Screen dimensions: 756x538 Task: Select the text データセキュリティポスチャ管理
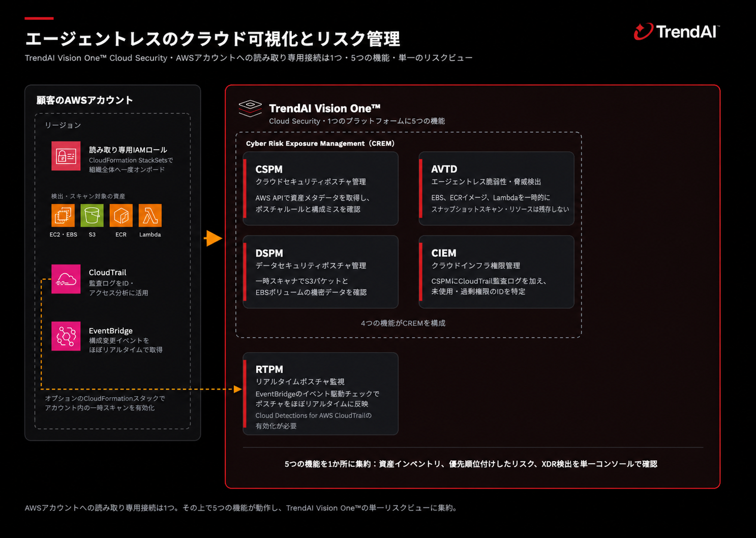click(311, 265)
